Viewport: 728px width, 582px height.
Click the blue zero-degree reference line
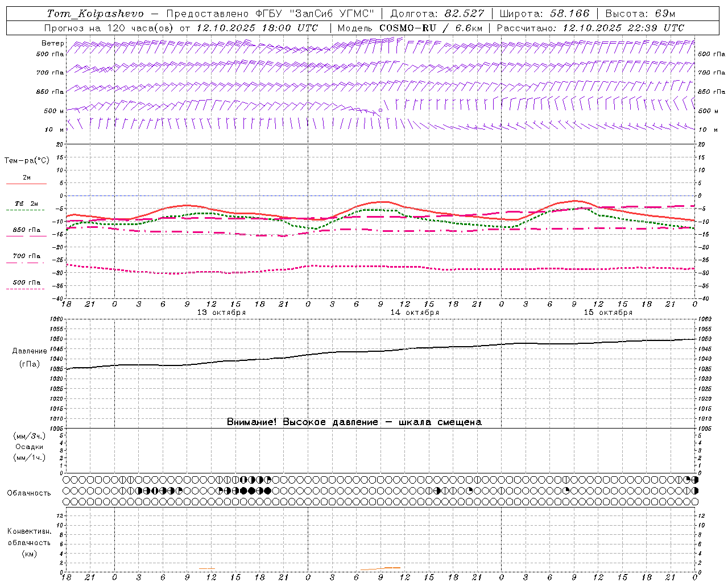click(x=380, y=196)
